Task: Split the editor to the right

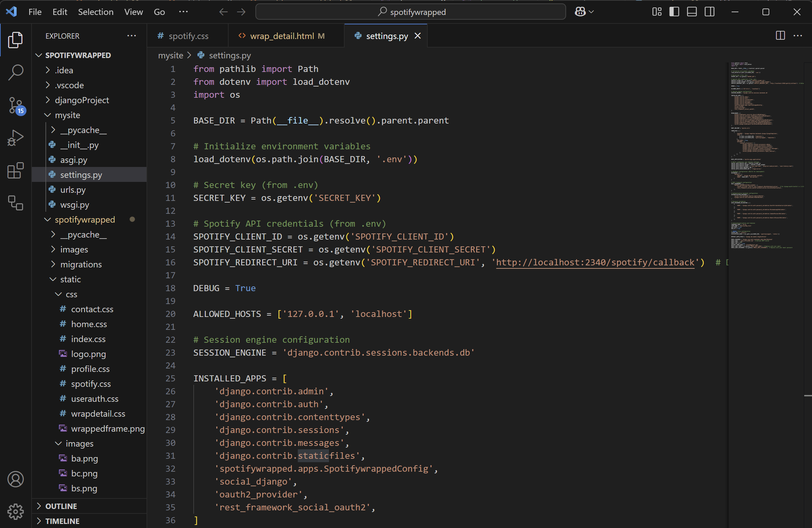Action: coord(780,36)
